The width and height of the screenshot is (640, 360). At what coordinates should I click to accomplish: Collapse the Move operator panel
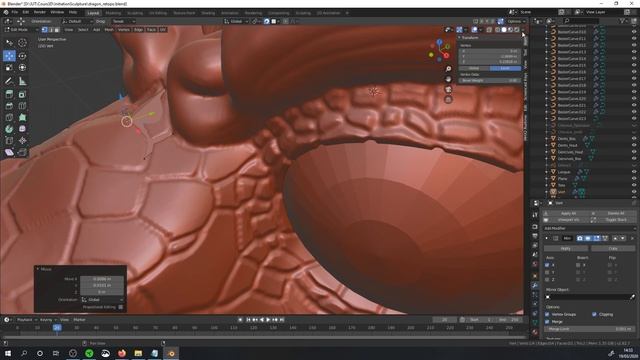[x=38, y=269]
